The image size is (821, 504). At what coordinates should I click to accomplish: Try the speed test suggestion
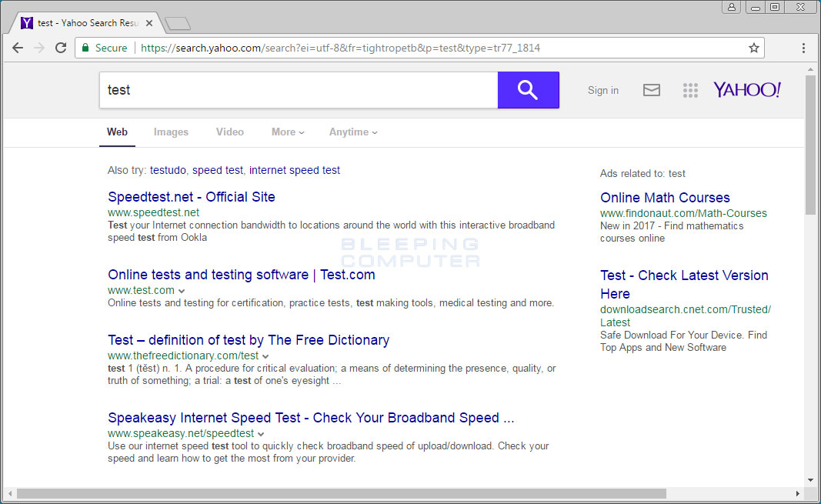click(x=217, y=170)
